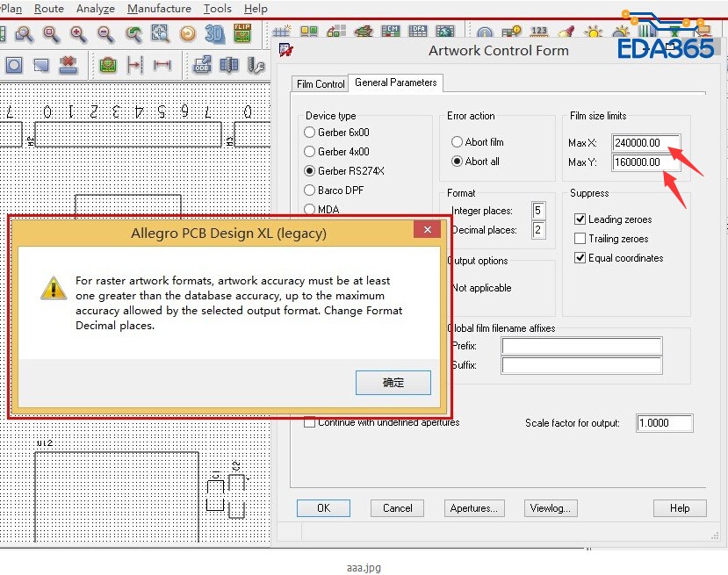This screenshot has height=575, width=728.
Task: Click the blue Show Element info icon
Action: pyautogui.click(x=484, y=32)
